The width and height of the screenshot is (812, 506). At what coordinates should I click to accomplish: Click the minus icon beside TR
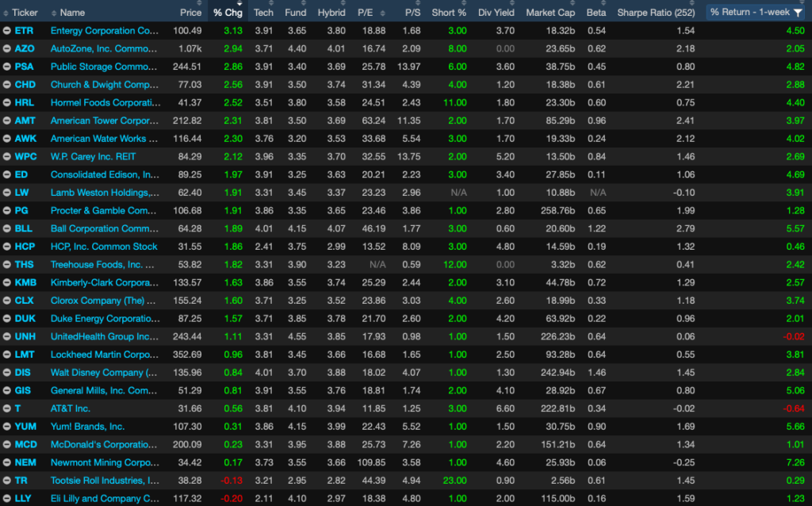pyautogui.click(x=6, y=481)
